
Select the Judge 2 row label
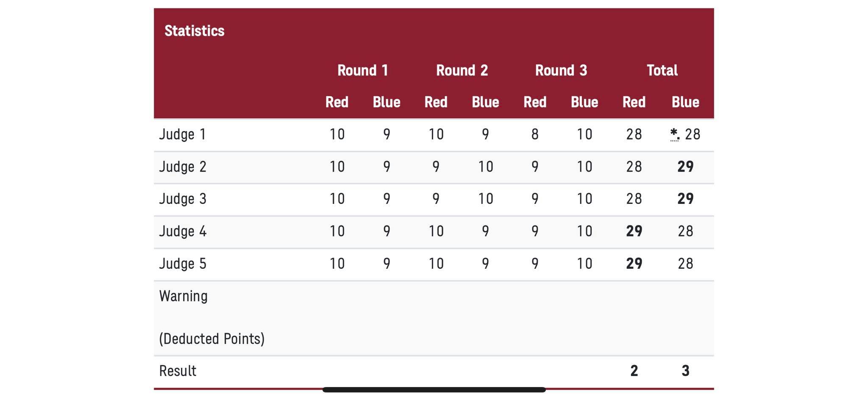182,167
